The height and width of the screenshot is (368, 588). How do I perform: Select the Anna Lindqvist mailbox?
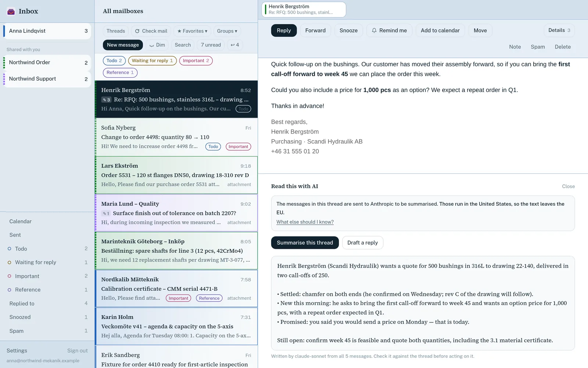pyautogui.click(x=47, y=31)
